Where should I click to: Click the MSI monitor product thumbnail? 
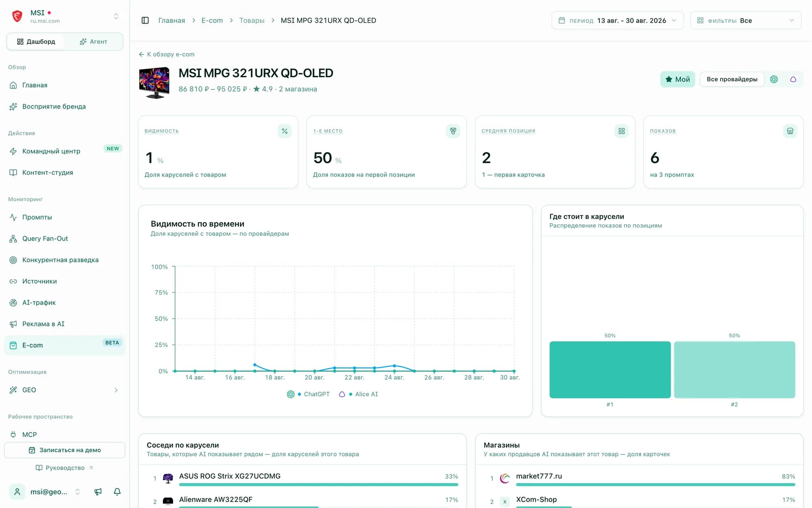154,83
